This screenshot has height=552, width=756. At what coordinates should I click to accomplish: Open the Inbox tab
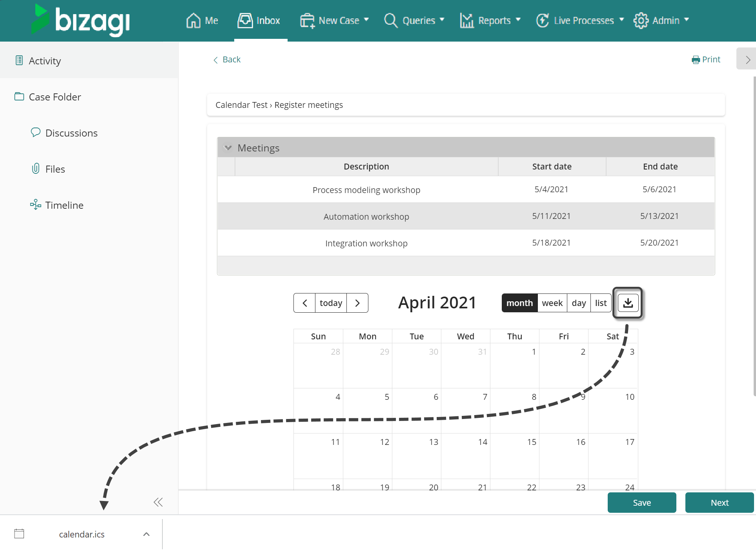[x=259, y=20]
